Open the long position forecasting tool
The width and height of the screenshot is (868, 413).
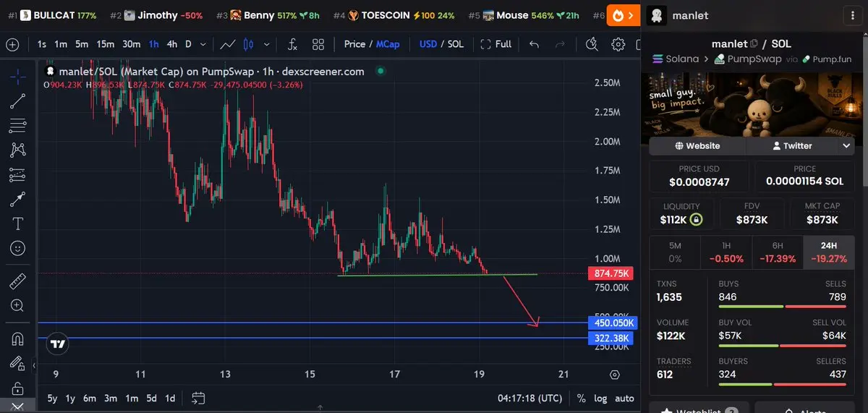pyautogui.click(x=18, y=174)
